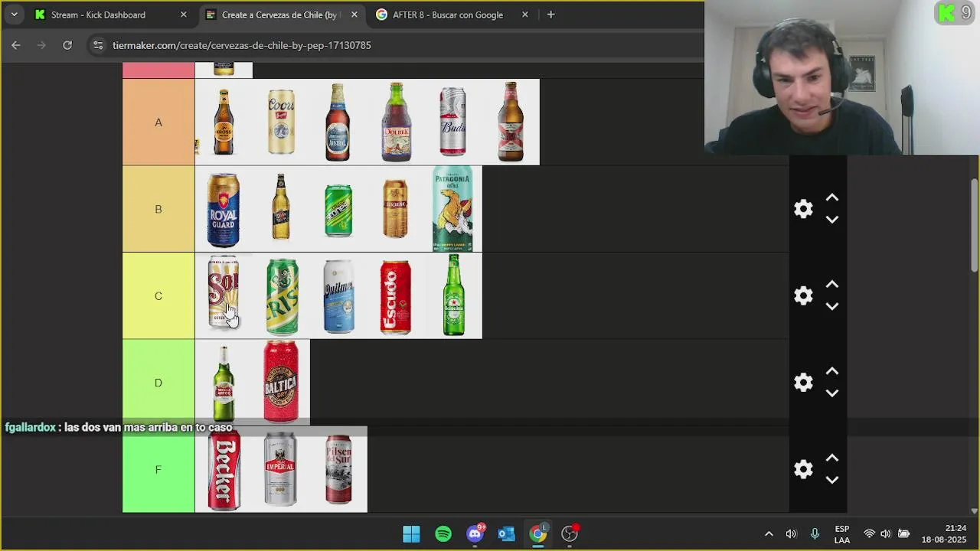Open Chrome from the taskbar
The image size is (980, 551).
click(538, 533)
